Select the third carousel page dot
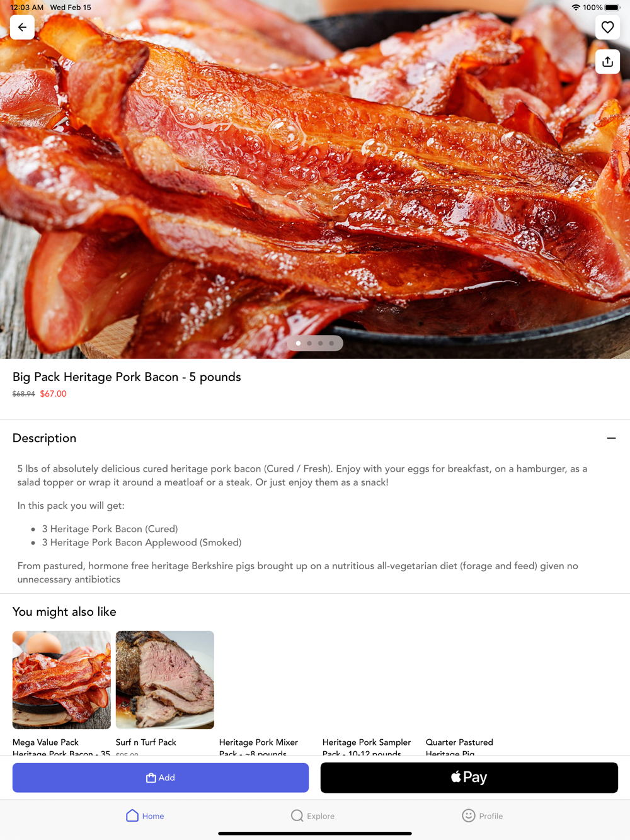 pos(321,343)
